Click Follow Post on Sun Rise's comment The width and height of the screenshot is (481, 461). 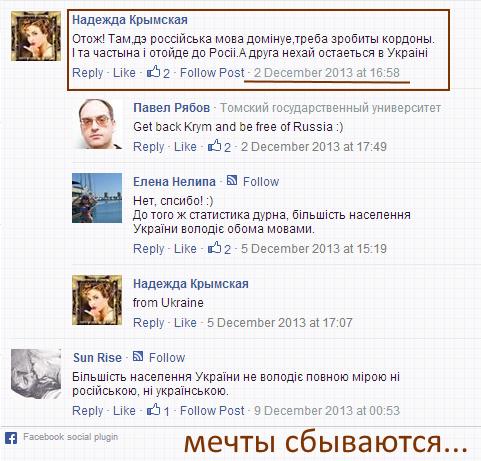point(212,410)
